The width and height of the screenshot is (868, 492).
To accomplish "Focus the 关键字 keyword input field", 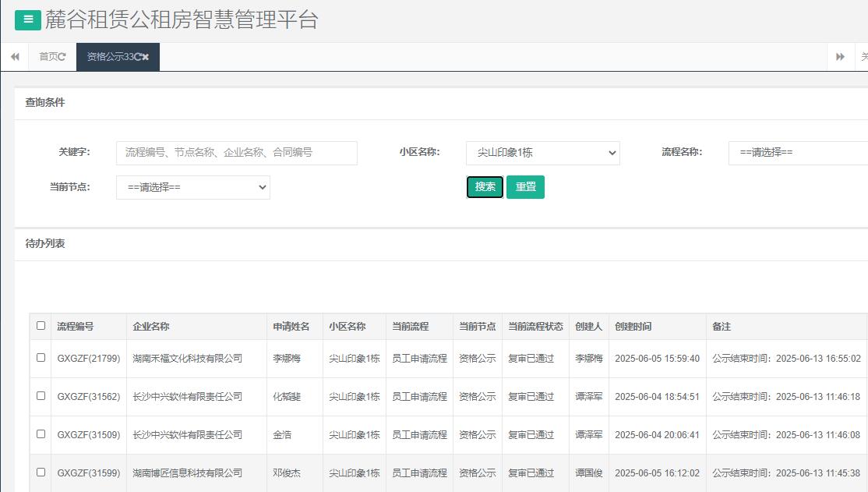I will coord(236,153).
